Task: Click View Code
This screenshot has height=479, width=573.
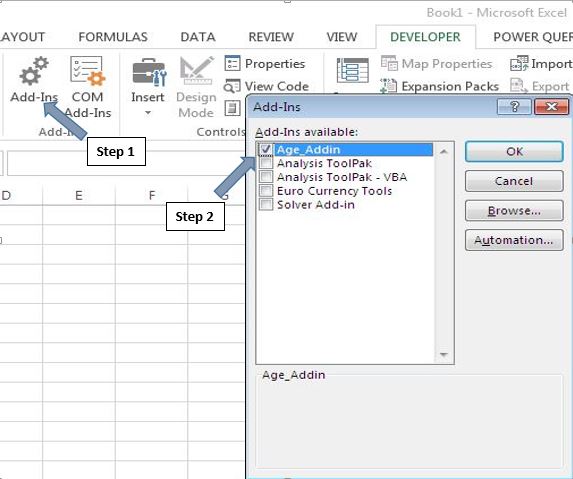Action: [x=267, y=86]
